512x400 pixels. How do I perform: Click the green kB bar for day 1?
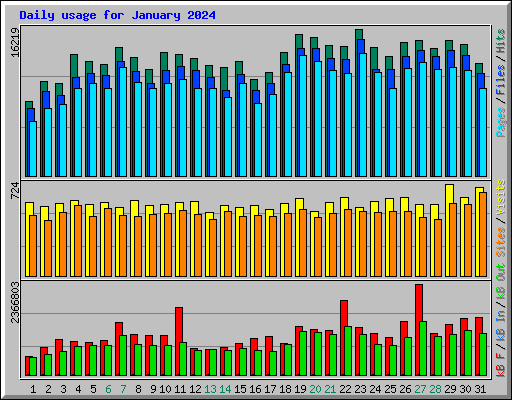coord(33,366)
